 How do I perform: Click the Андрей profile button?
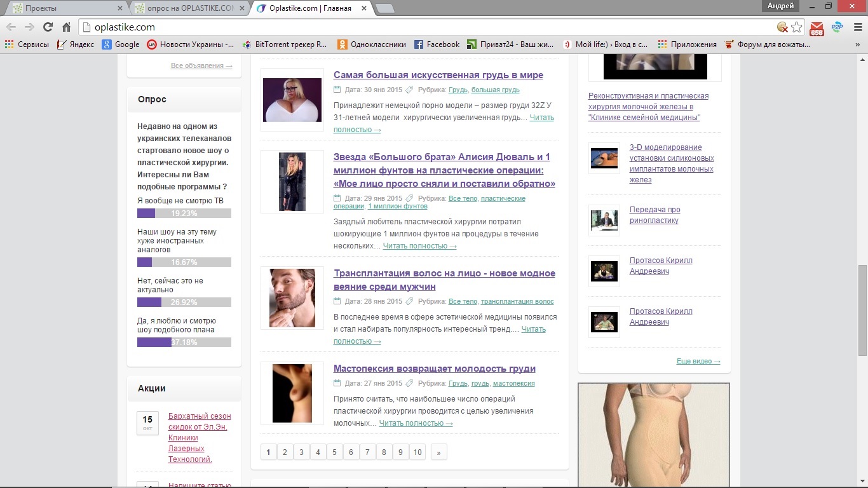tap(781, 6)
